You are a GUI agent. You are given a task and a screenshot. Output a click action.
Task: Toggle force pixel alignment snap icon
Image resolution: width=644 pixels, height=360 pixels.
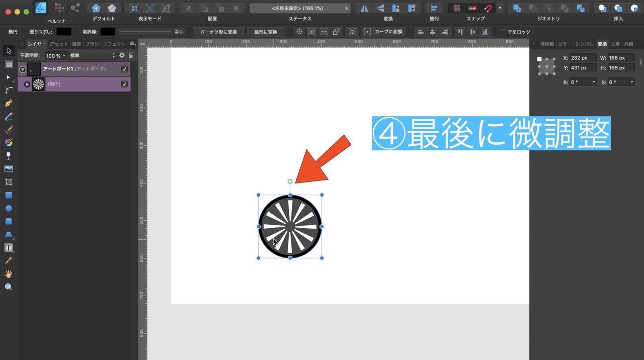coord(472,8)
